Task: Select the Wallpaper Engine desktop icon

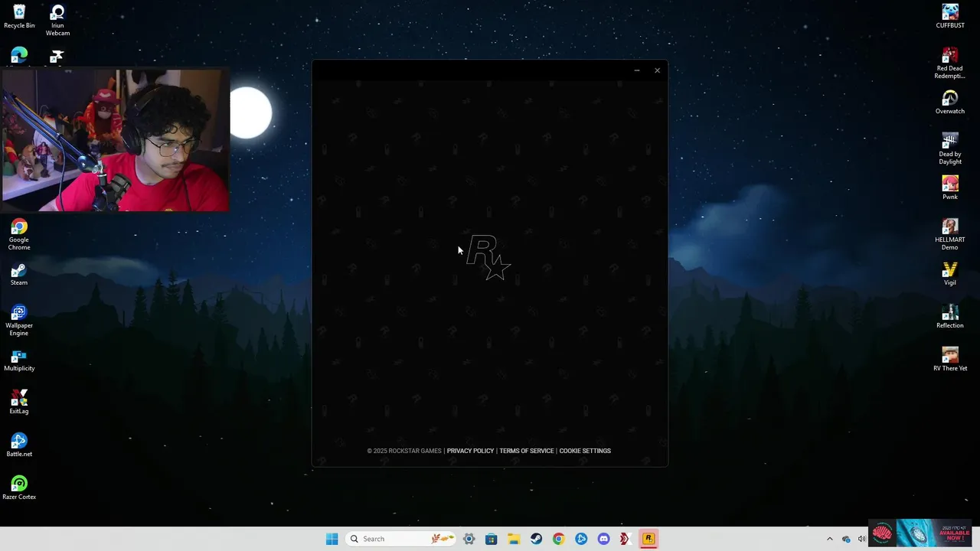Action: (19, 321)
